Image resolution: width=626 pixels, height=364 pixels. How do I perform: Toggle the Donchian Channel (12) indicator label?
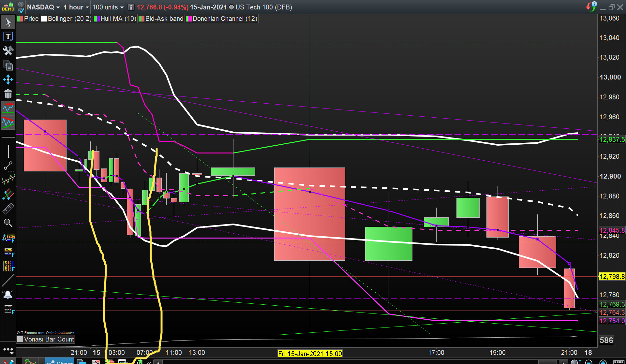224,19
